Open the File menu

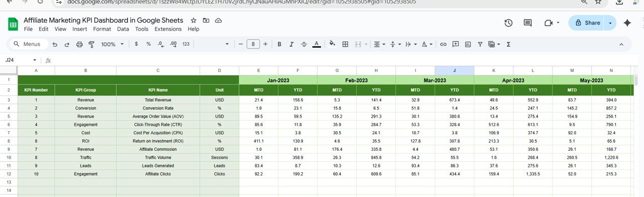pyautogui.click(x=29, y=29)
